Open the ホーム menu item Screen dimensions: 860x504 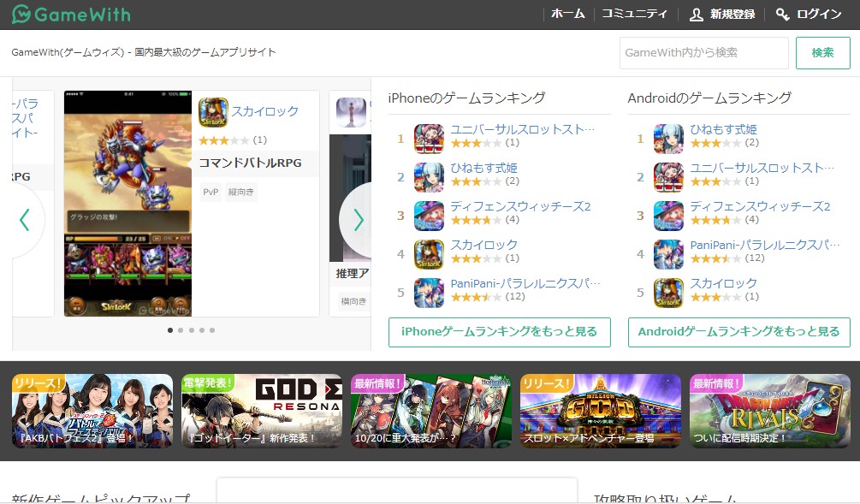coord(567,15)
